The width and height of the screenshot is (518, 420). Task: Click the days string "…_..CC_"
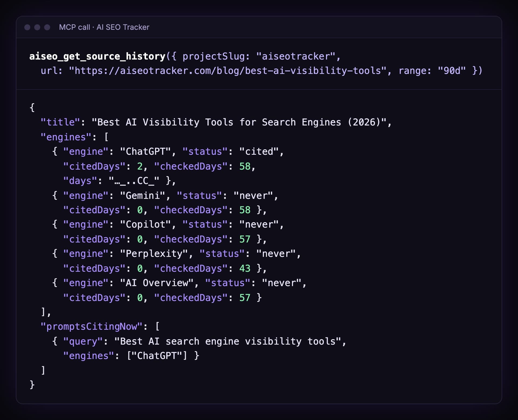134,181
